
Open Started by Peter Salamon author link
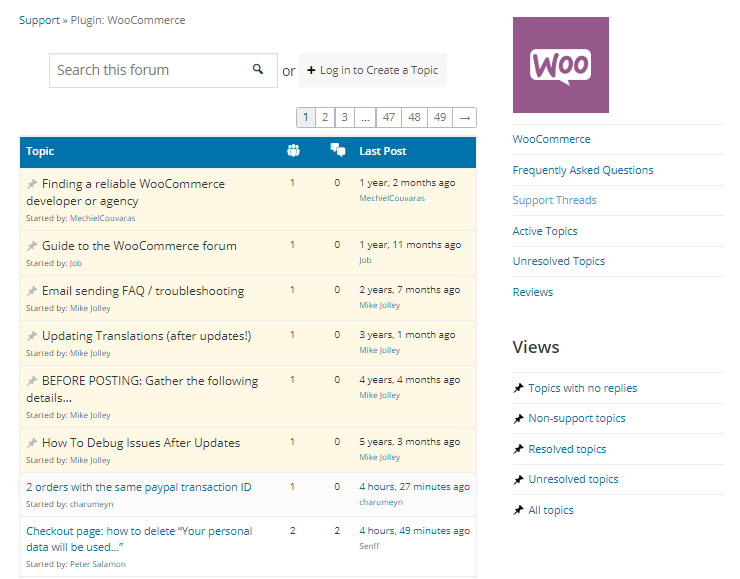click(98, 564)
